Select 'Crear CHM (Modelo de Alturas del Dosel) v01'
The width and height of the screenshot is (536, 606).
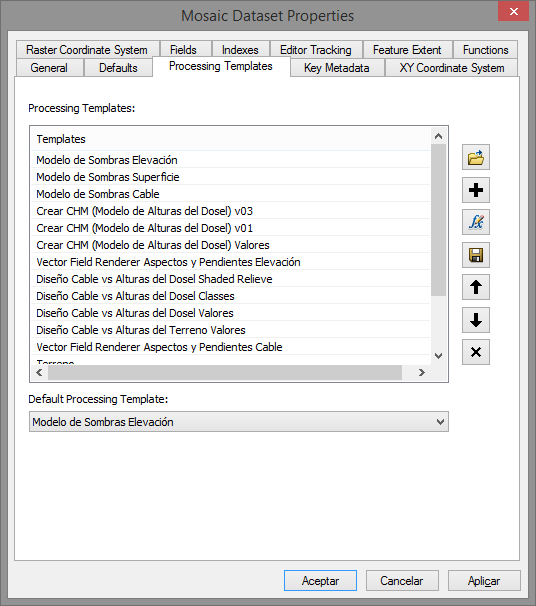pos(231,228)
